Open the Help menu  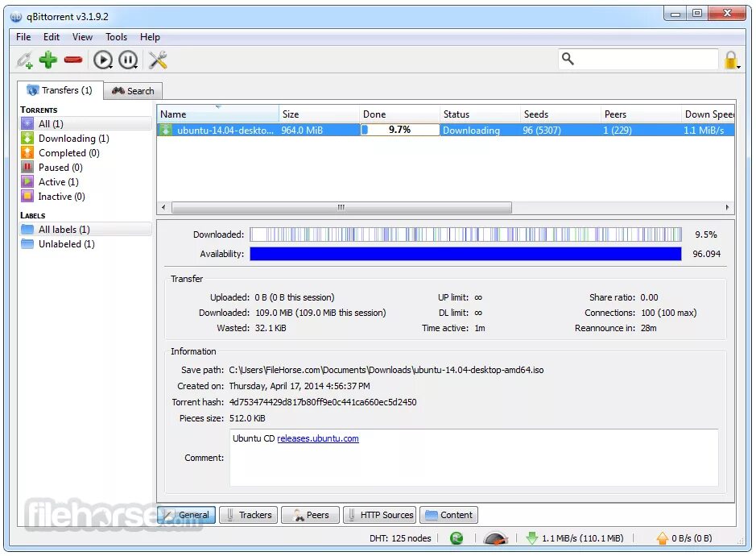pyautogui.click(x=150, y=37)
